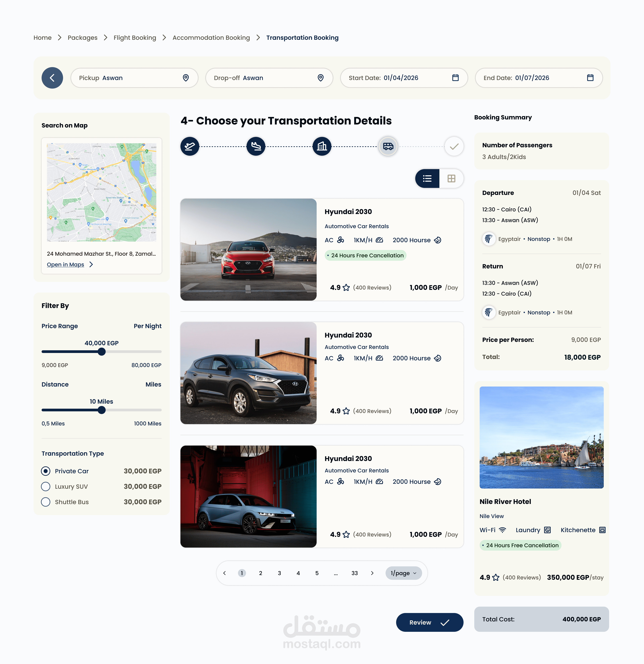Select Luxury SUV transportation type
Viewport: 644px width, 664px height.
click(46, 487)
